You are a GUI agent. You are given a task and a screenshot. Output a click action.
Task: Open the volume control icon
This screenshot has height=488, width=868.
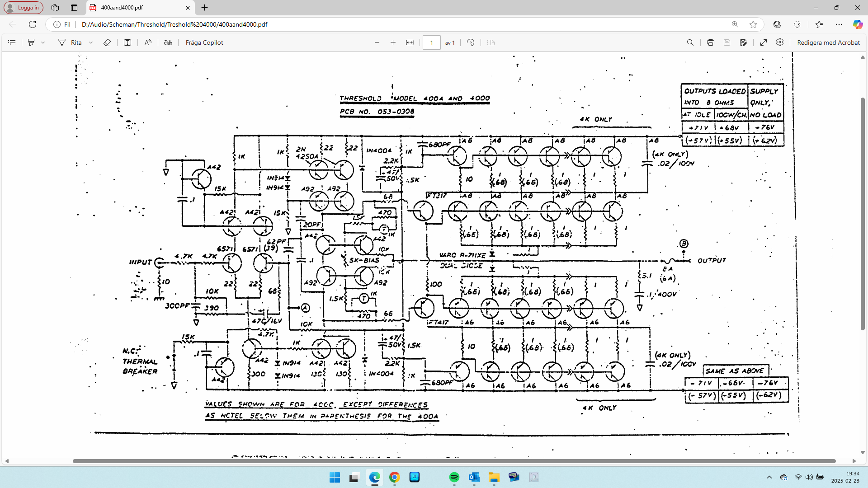[809, 477]
